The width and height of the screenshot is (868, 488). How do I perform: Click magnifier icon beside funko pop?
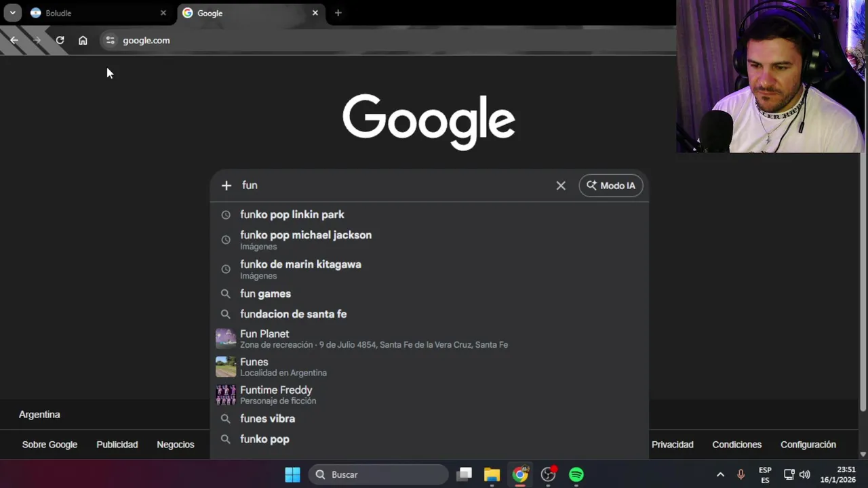[x=226, y=439]
